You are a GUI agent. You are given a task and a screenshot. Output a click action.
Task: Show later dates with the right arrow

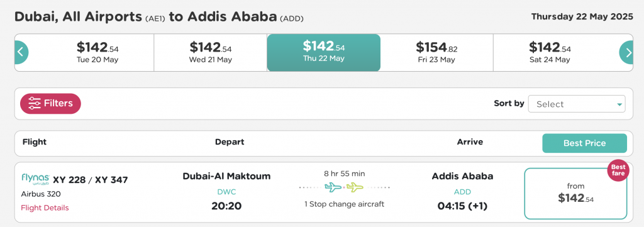point(626,53)
